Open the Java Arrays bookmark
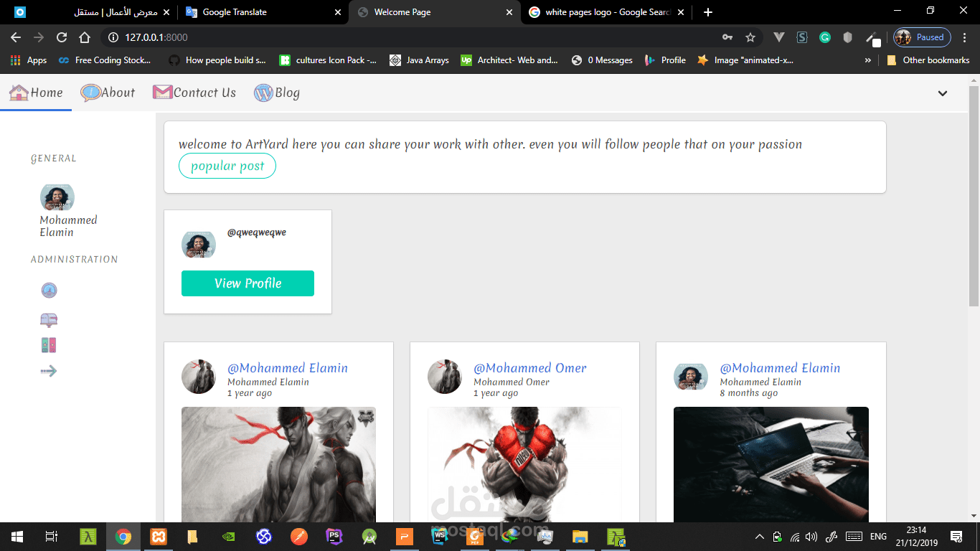 419,60
